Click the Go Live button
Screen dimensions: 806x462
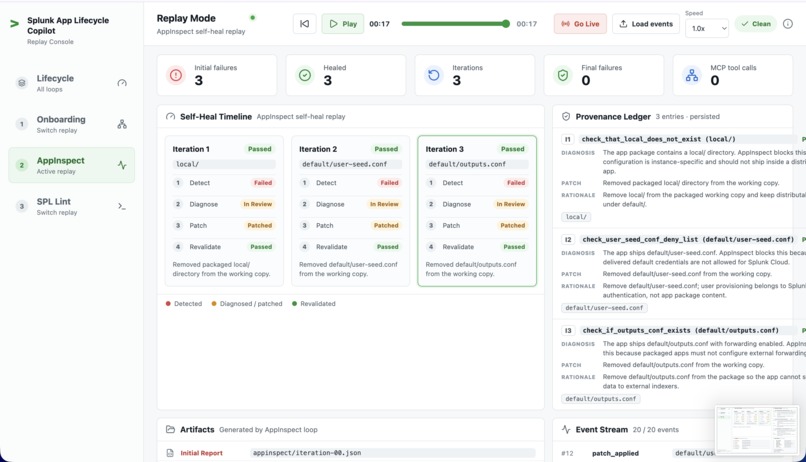580,24
